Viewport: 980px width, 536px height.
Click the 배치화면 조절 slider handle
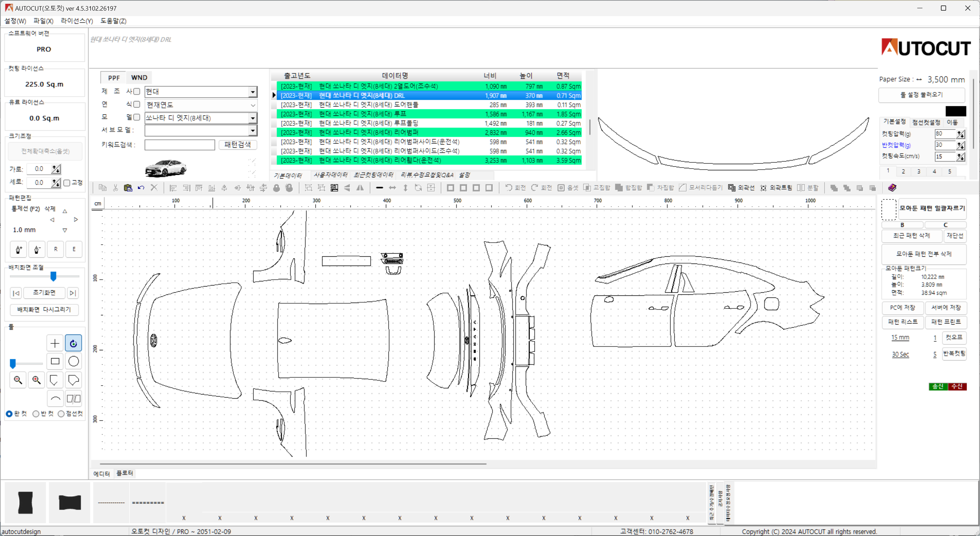tap(53, 277)
